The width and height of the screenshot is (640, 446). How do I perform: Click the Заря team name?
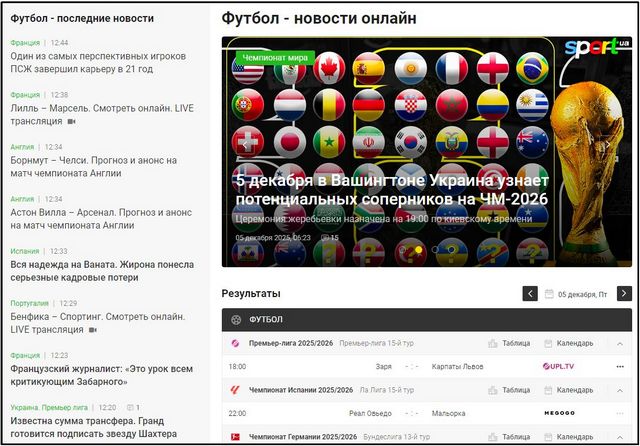(383, 366)
